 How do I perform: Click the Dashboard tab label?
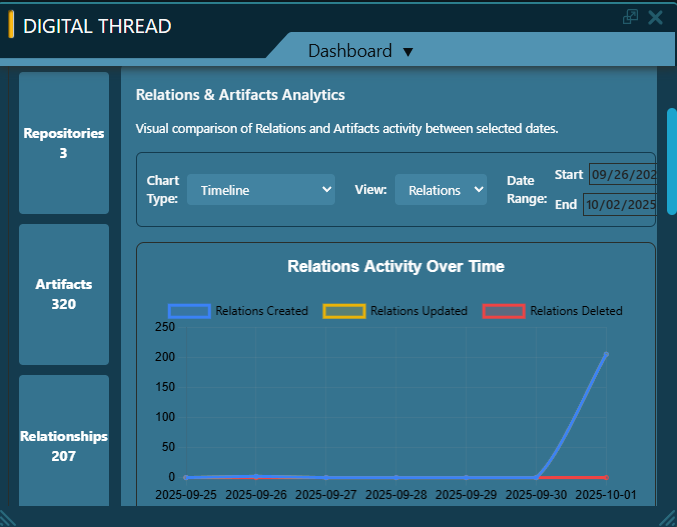pos(350,51)
